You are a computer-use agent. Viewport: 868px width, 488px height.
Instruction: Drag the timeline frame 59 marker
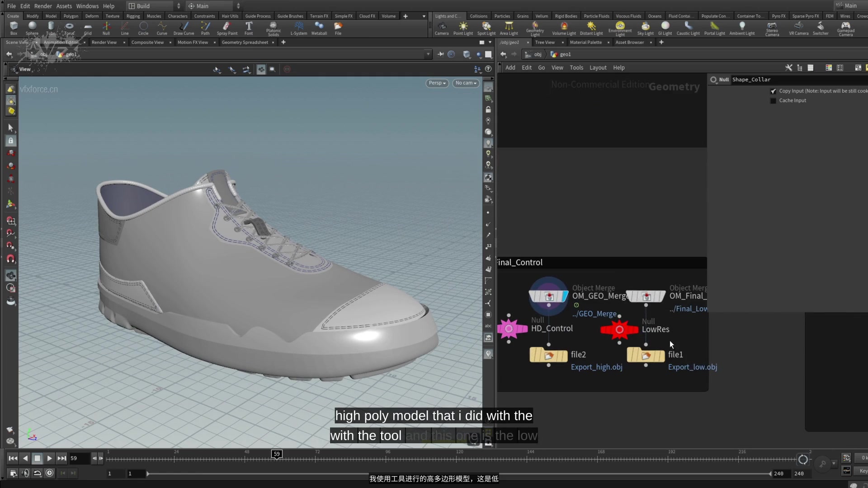276,455
